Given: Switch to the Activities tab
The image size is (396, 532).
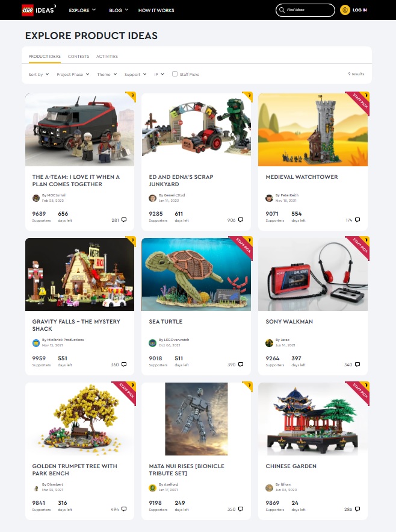Looking at the screenshot, I should tap(107, 56).
